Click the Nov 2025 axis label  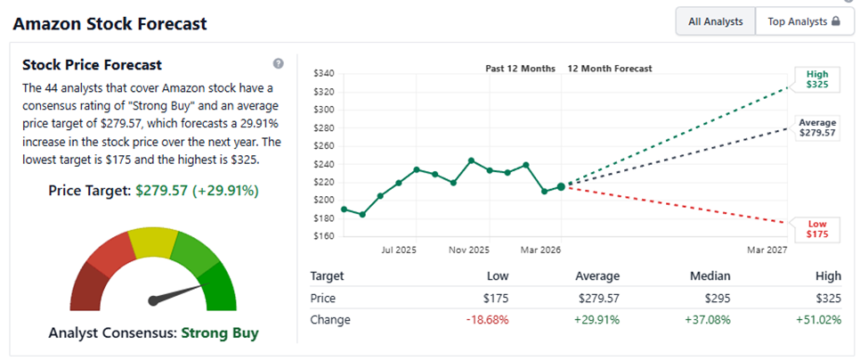click(x=470, y=250)
